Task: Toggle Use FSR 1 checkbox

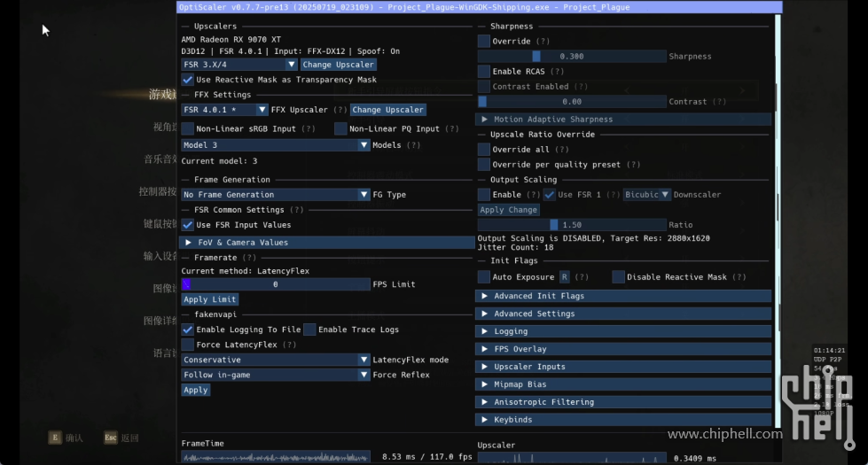Action: (x=549, y=195)
